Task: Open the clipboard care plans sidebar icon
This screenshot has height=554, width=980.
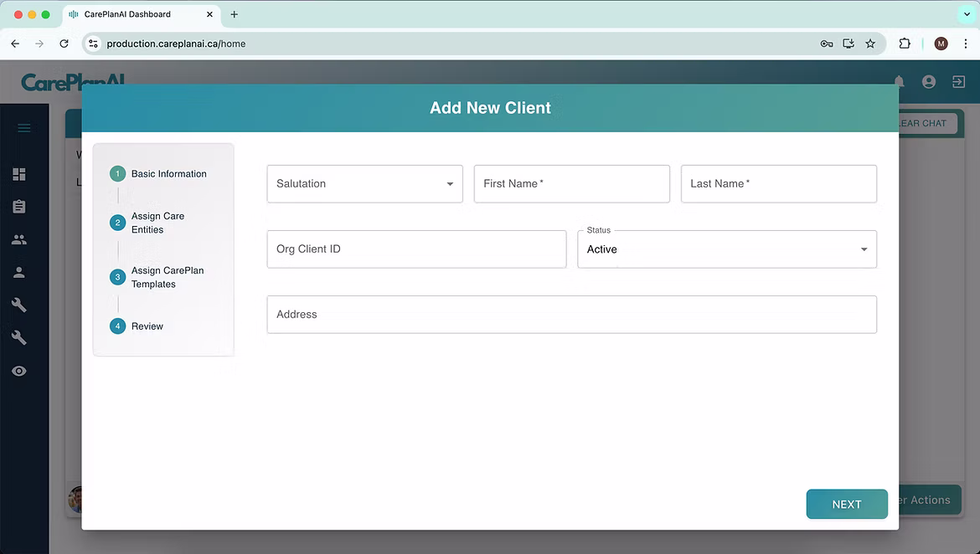Action: pyautogui.click(x=18, y=206)
